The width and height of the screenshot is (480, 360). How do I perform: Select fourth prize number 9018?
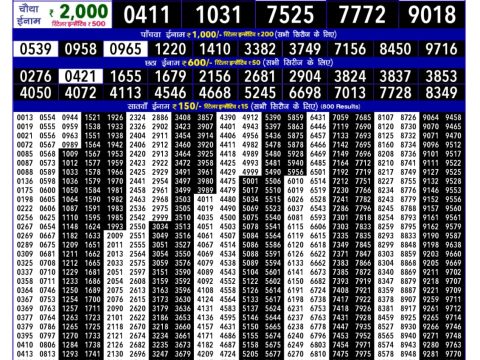click(432, 15)
